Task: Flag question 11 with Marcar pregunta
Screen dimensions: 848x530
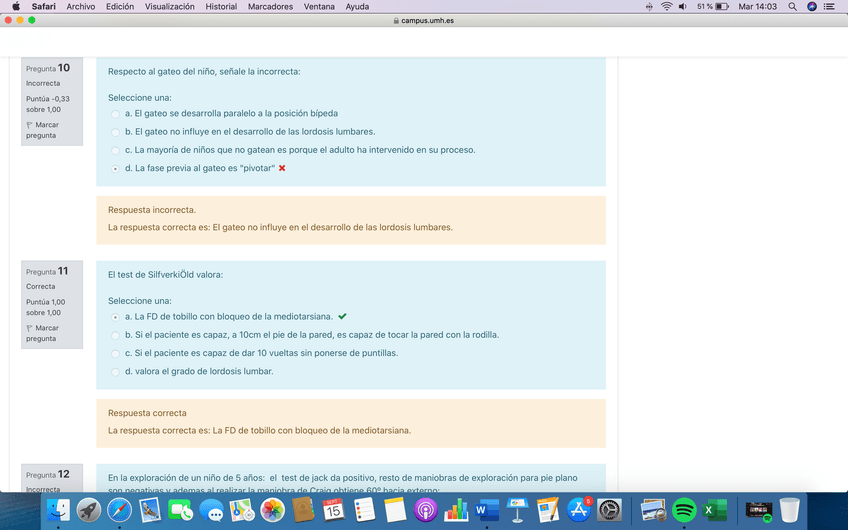Action: click(41, 333)
